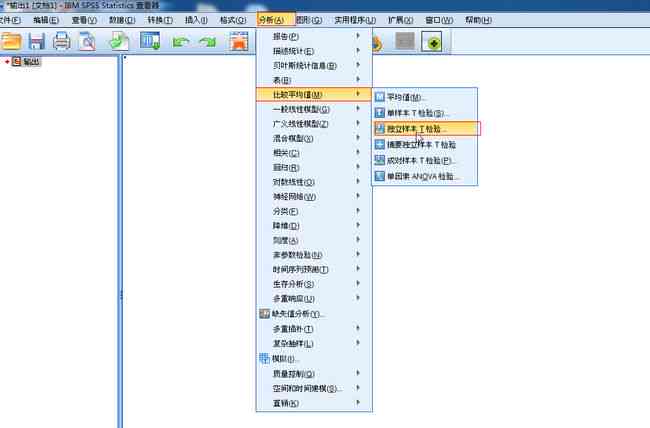
Task: Select the highlighted 比较平均值(M) entry
Action: (x=314, y=95)
